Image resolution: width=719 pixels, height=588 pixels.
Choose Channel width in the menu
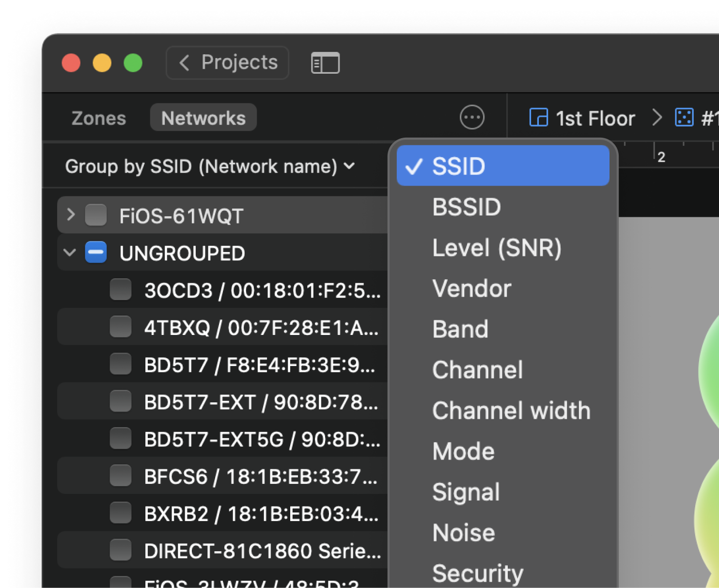click(511, 411)
